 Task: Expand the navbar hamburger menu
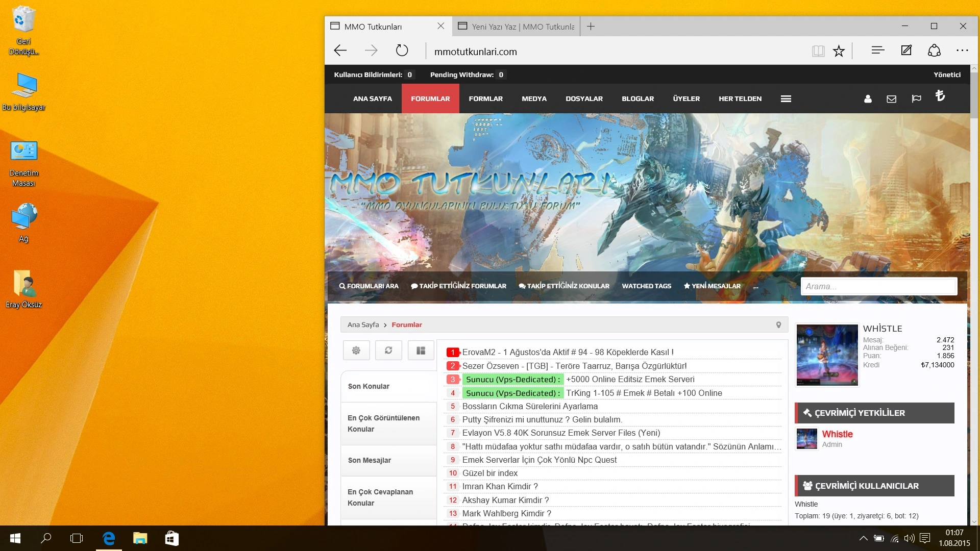[786, 99]
